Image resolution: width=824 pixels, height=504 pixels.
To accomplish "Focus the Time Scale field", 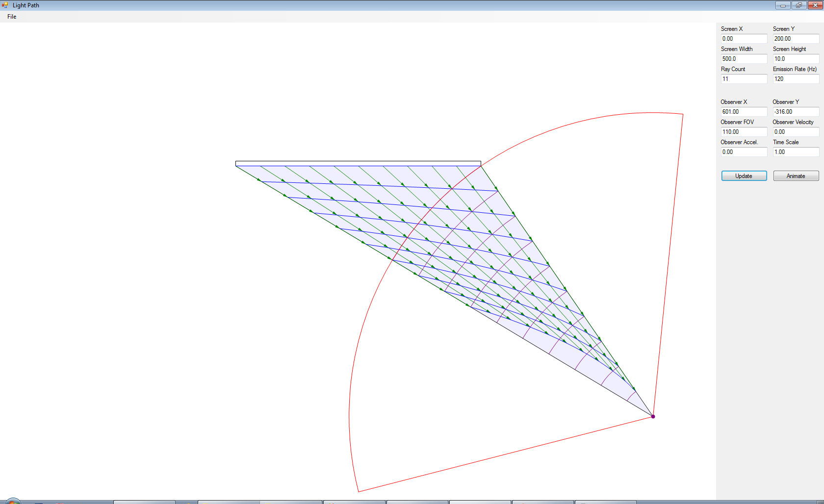I will pos(796,152).
